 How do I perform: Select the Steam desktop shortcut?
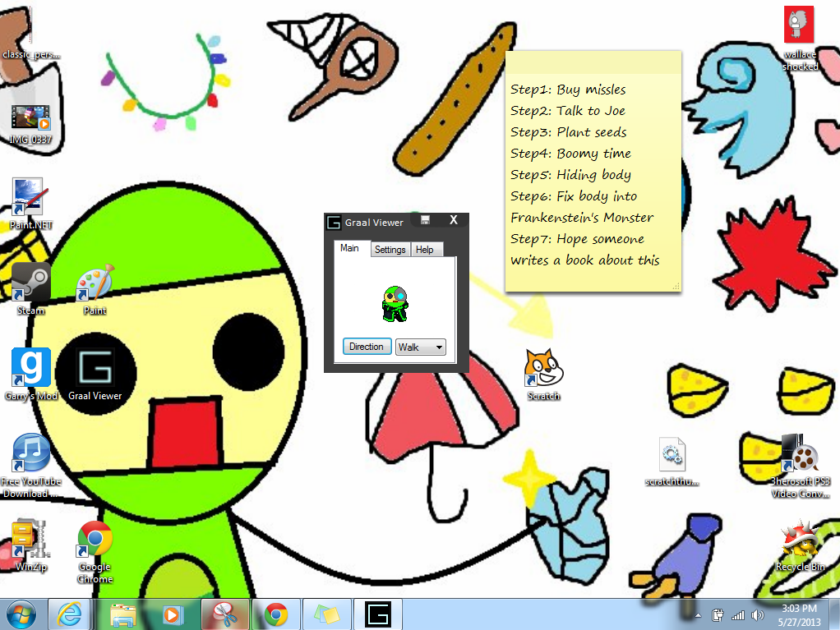point(30,283)
